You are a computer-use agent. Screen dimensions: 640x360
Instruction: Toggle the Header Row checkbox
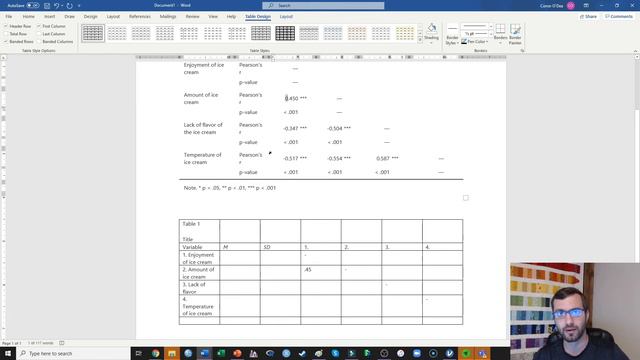[x=6, y=26]
